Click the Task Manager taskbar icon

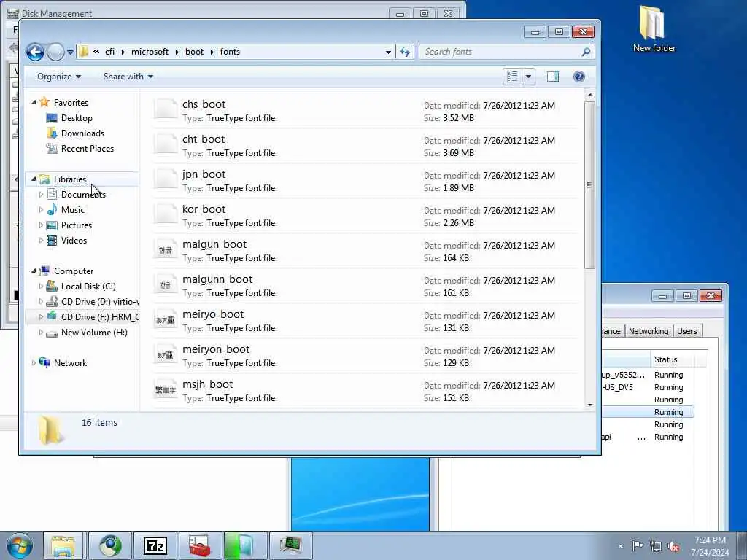pyautogui.click(x=290, y=545)
